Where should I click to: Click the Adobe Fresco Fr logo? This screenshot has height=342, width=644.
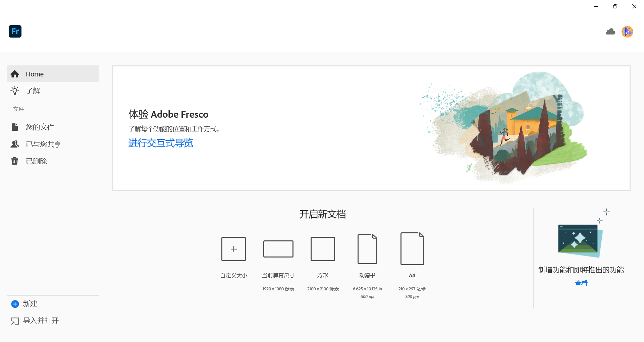(x=15, y=32)
